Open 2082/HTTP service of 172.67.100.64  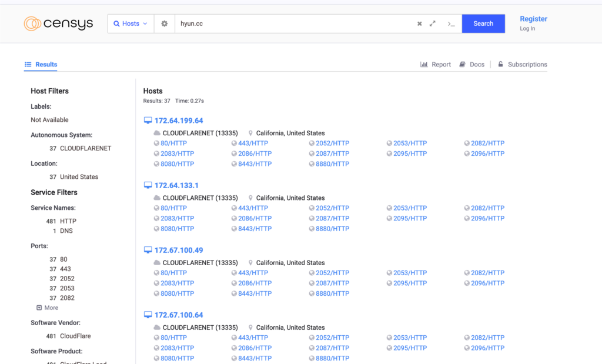click(x=487, y=338)
